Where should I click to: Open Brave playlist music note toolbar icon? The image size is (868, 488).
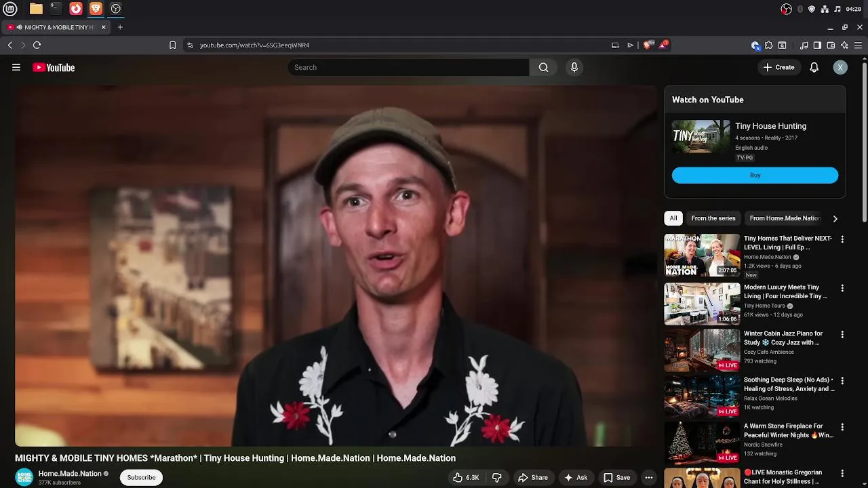click(x=804, y=45)
